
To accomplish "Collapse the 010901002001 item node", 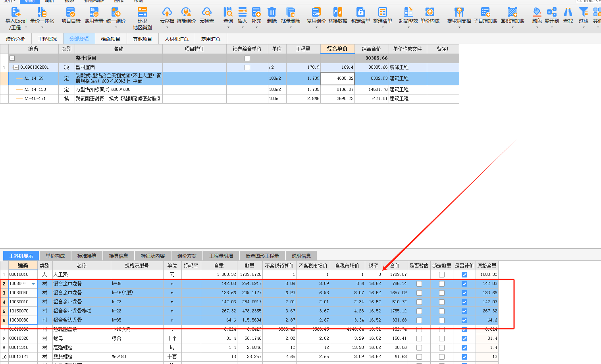I will (16, 67).
